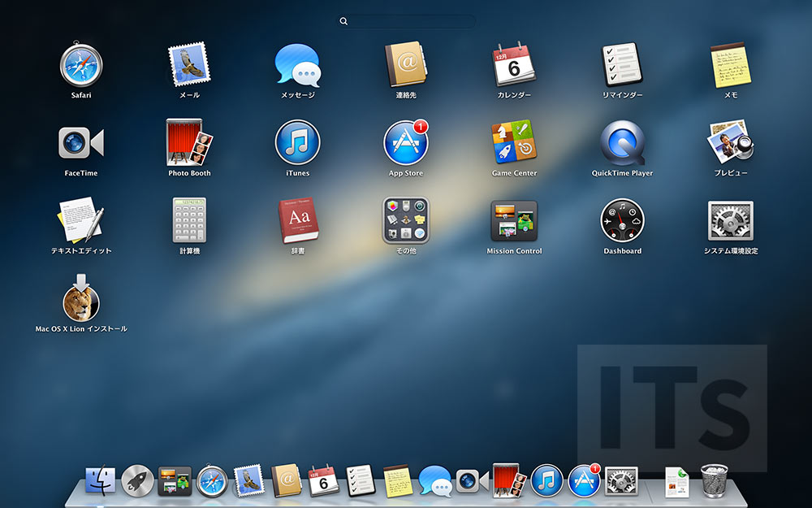812x508 pixels.
Task: Start FaceTime
Action: (x=80, y=145)
